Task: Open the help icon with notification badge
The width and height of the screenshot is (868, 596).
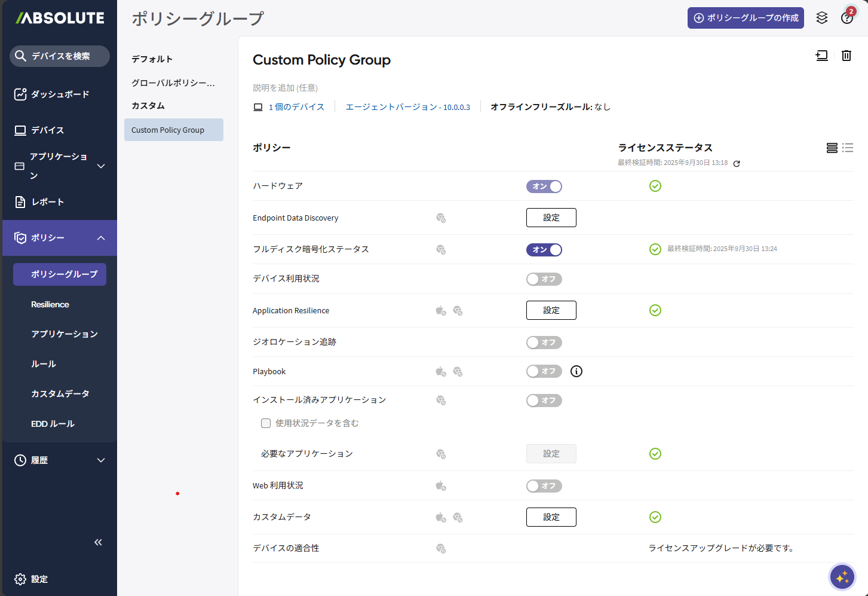Action: (846, 18)
